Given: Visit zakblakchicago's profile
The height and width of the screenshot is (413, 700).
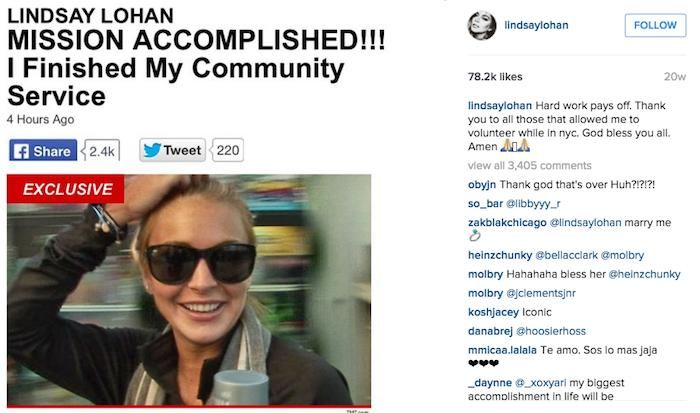Looking at the screenshot, I should click(507, 222).
